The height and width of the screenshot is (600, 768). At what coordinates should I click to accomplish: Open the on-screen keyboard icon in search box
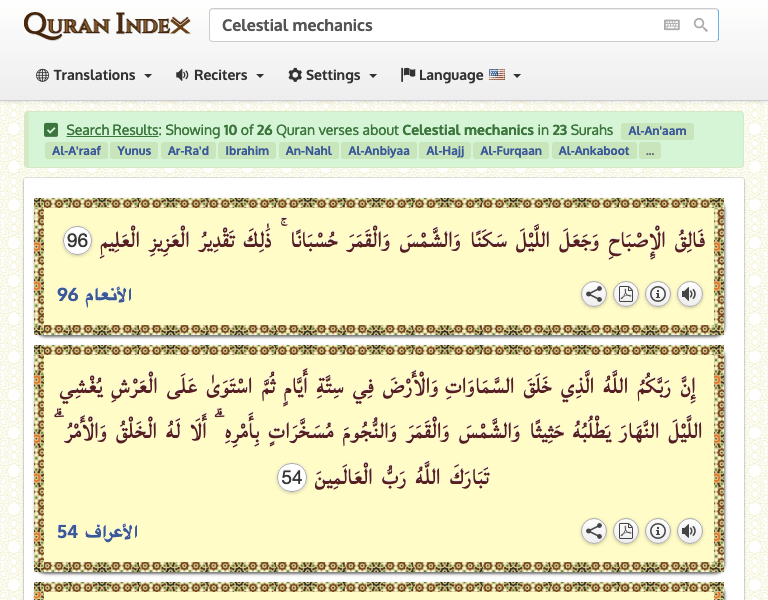pyautogui.click(x=671, y=26)
